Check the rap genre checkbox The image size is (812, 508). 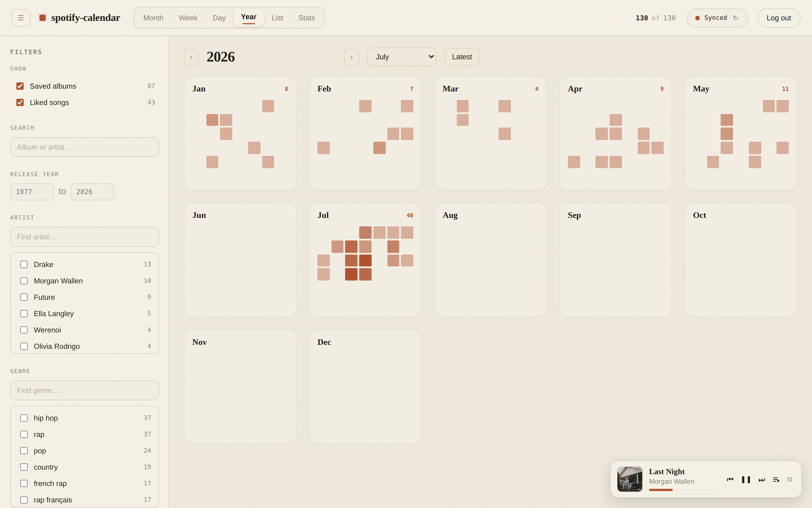[x=24, y=434]
